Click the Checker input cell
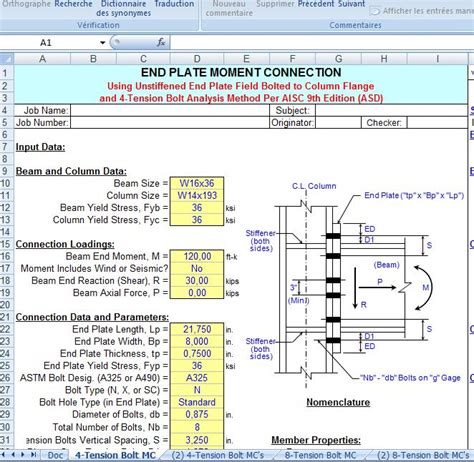 pyautogui.click(x=437, y=123)
